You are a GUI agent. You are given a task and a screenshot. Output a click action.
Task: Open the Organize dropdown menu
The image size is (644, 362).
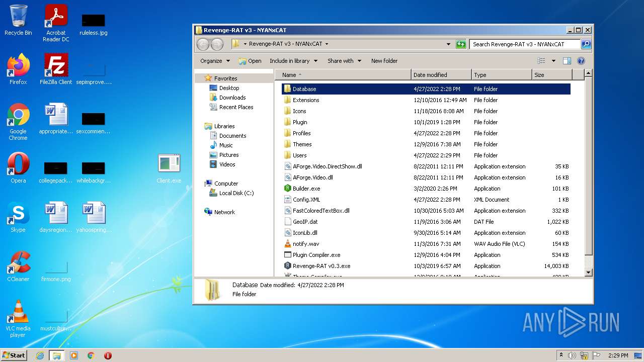[215, 61]
